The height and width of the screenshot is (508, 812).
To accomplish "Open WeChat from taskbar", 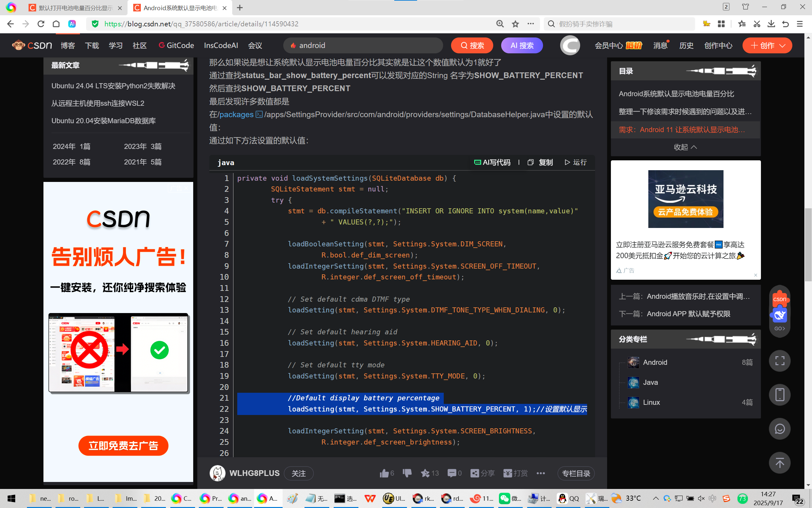I will click(x=510, y=498).
